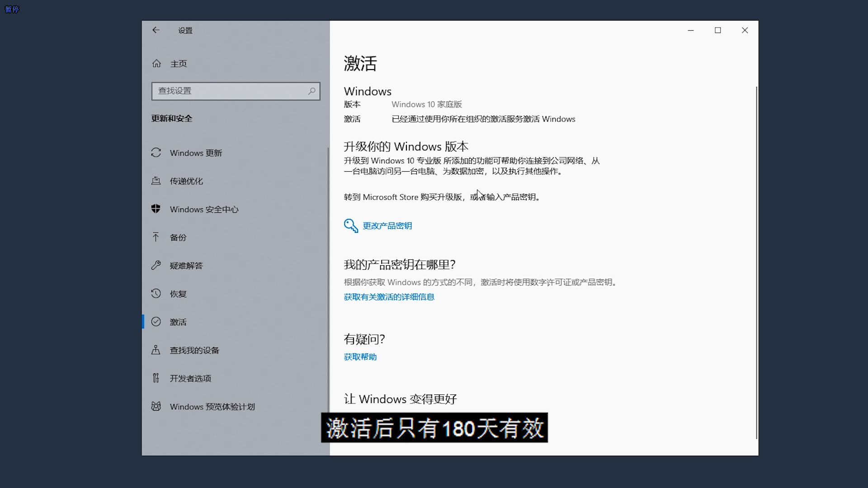Open Windows 预览体验计划 page
The height and width of the screenshot is (488, 868).
pyautogui.click(x=212, y=407)
